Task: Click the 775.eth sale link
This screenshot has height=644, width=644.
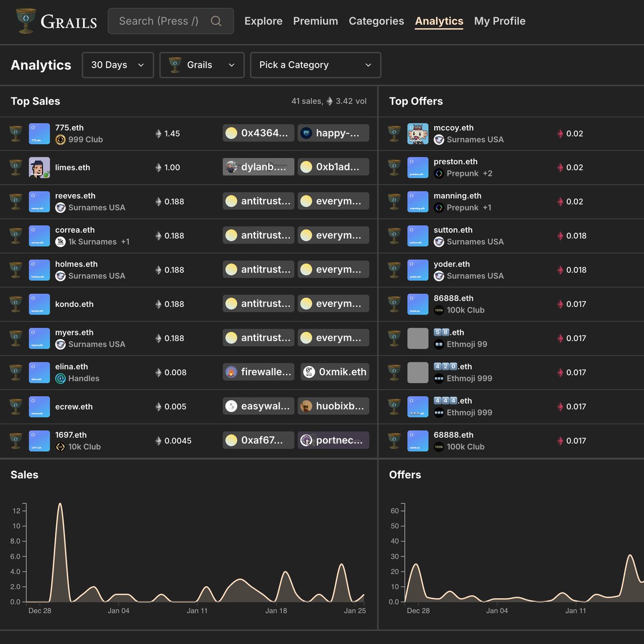Action: 69,128
